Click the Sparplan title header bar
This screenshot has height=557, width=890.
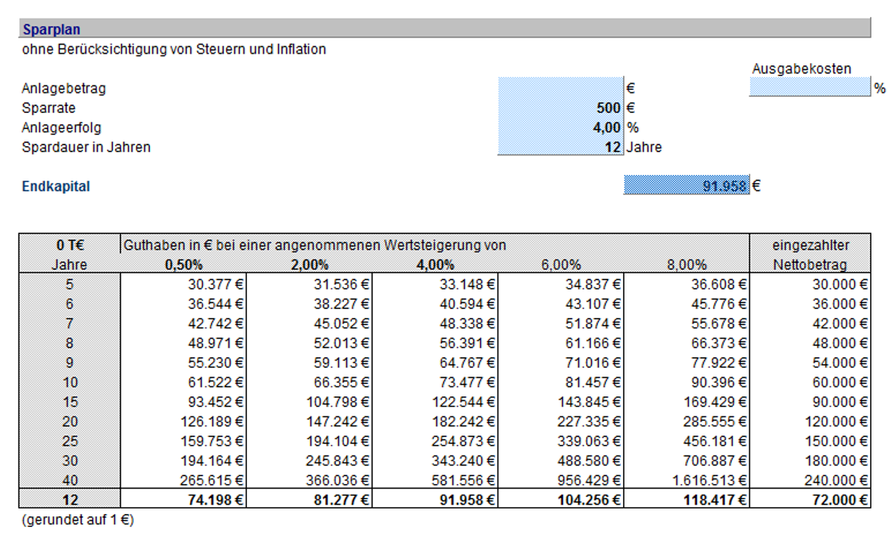coord(445,30)
